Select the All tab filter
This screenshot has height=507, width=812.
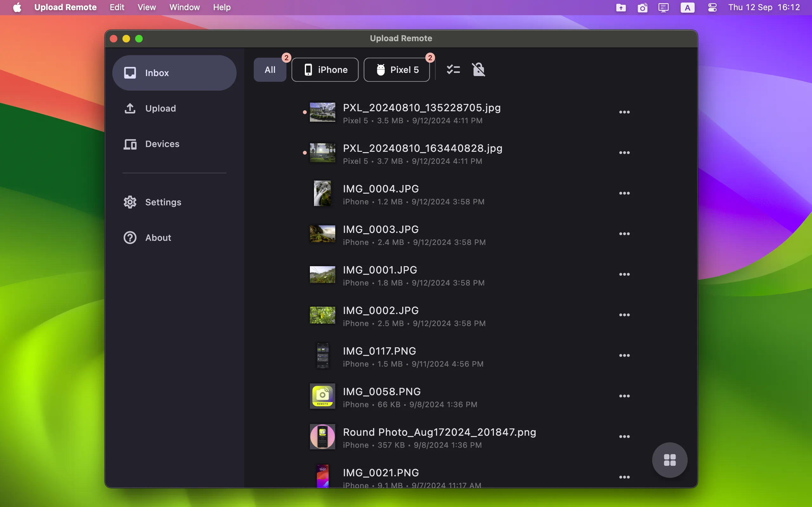click(270, 69)
